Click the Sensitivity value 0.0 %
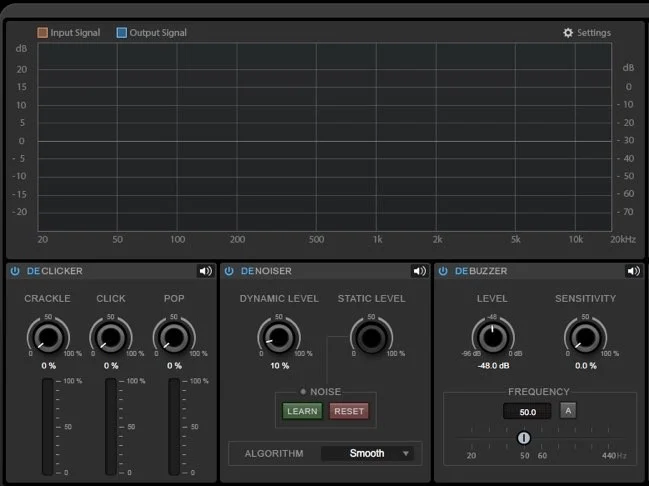The width and height of the screenshot is (649, 486). 586,366
